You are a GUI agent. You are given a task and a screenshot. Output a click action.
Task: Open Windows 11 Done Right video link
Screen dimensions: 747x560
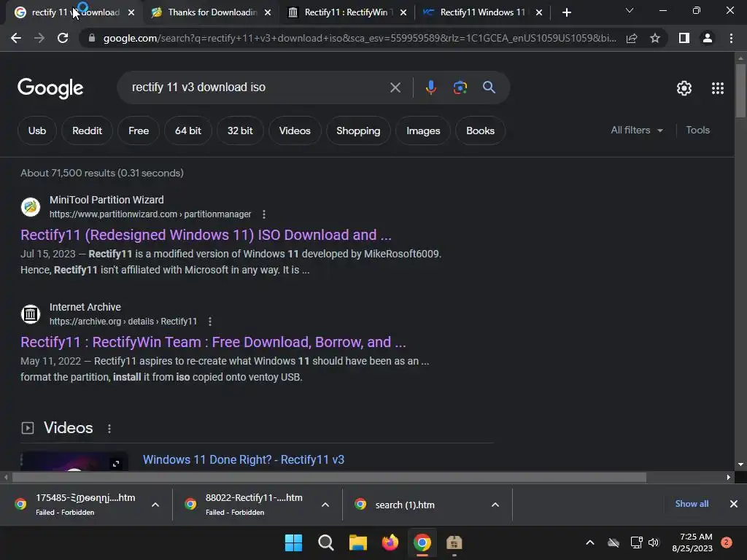(244, 459)
